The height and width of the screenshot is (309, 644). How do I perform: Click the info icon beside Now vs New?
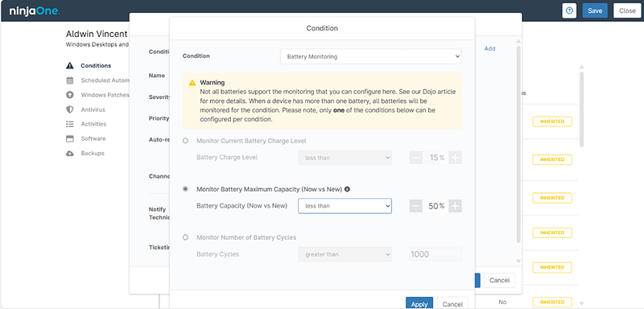point(347,189)
